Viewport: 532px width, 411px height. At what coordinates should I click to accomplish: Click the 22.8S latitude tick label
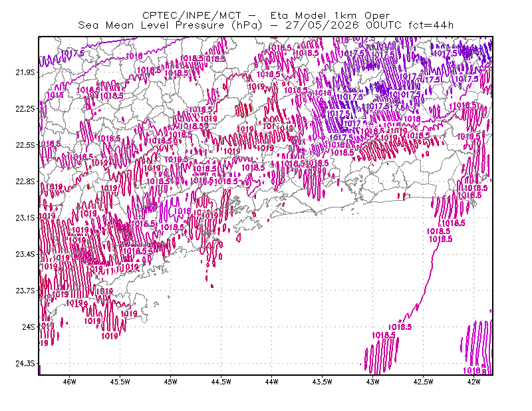(25, 182)
